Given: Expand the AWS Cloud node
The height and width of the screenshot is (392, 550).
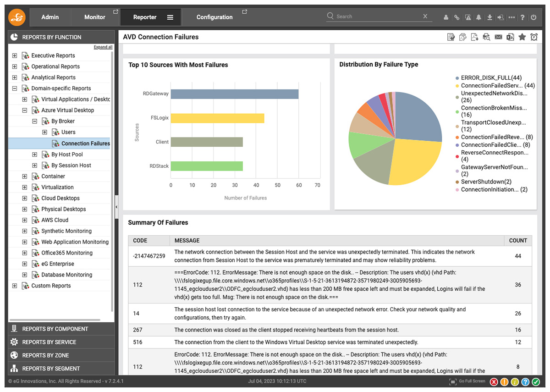Looking at the screenshot, I should coord(25,220).
